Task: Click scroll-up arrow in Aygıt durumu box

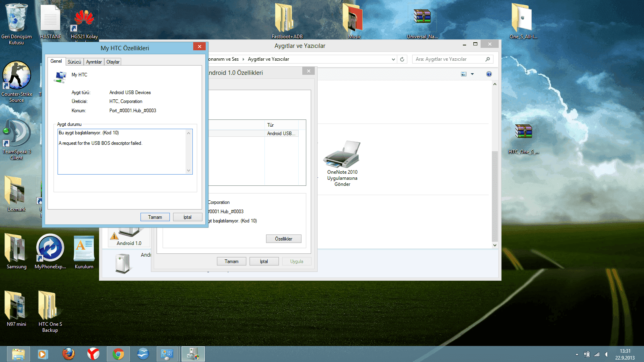Action: point(188,133)
